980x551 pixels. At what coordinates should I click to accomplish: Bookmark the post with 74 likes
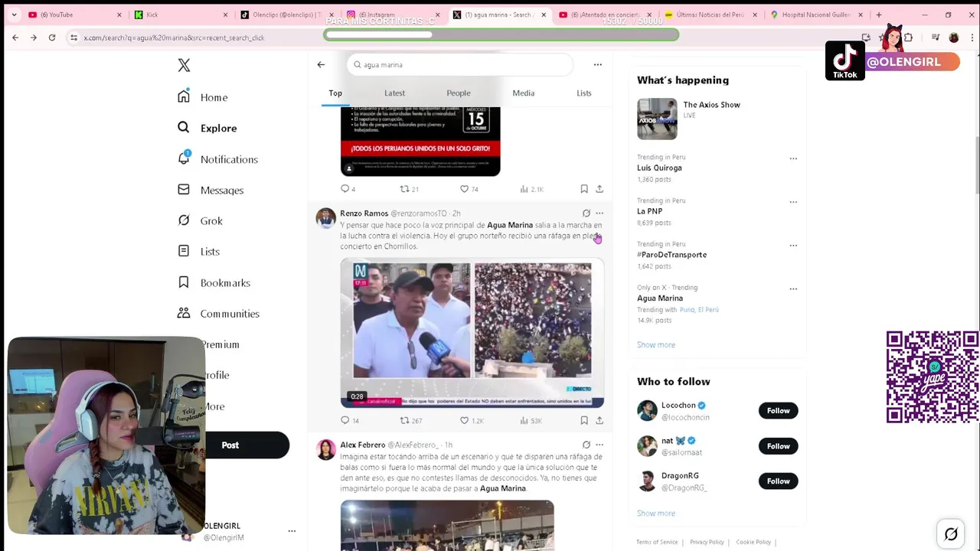(584, 189)
